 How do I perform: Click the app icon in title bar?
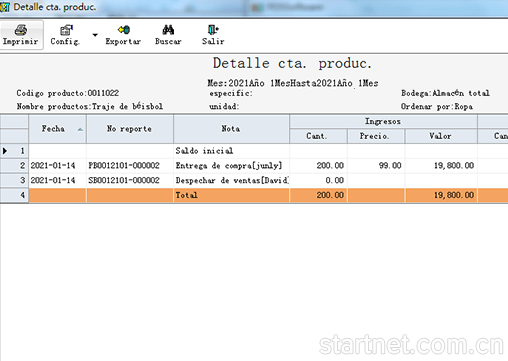tap(5, 7)
